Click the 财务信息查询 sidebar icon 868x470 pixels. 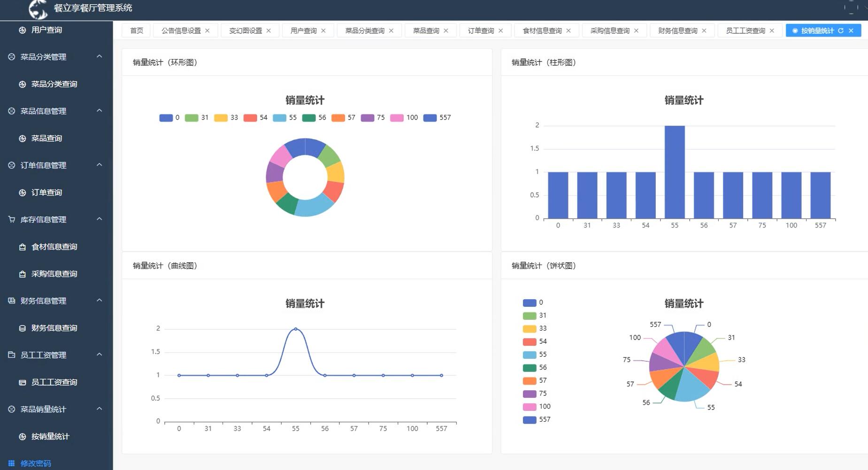[22, 328]
